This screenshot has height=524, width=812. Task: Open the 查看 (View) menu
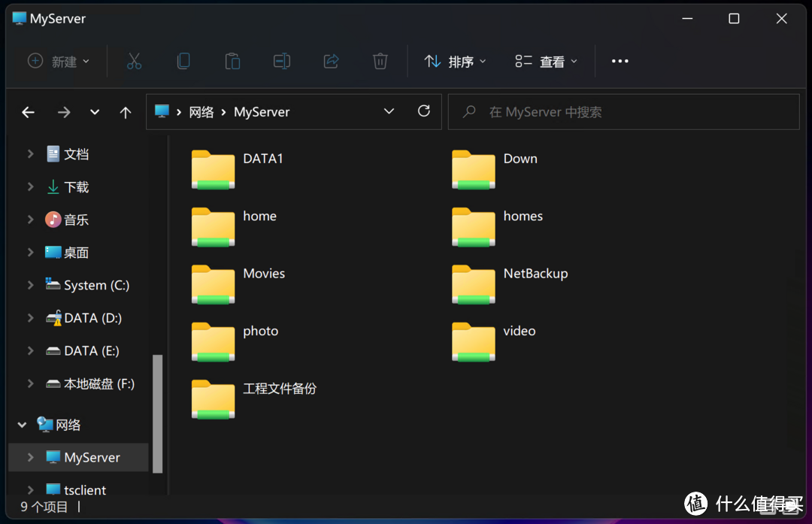click(547, 62)
